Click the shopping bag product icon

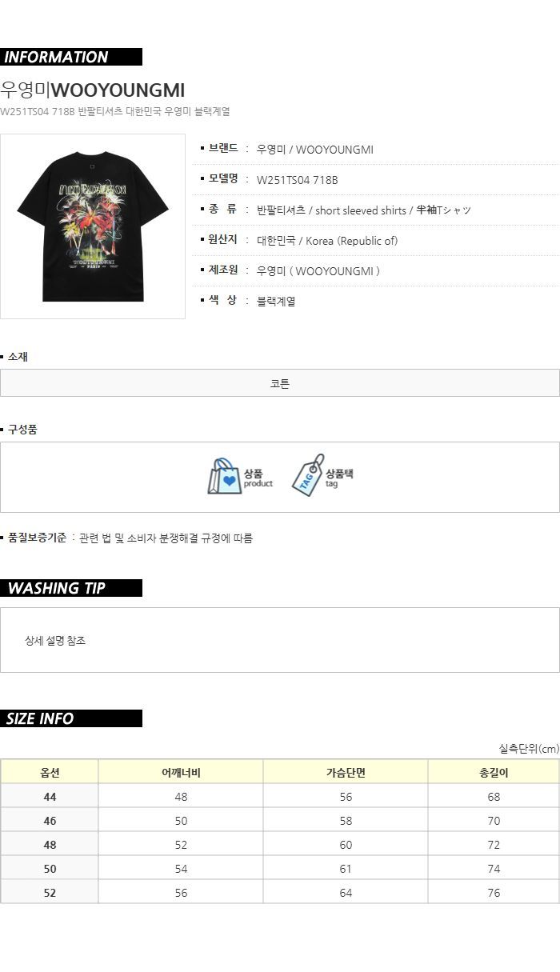[x=224, y=477]
